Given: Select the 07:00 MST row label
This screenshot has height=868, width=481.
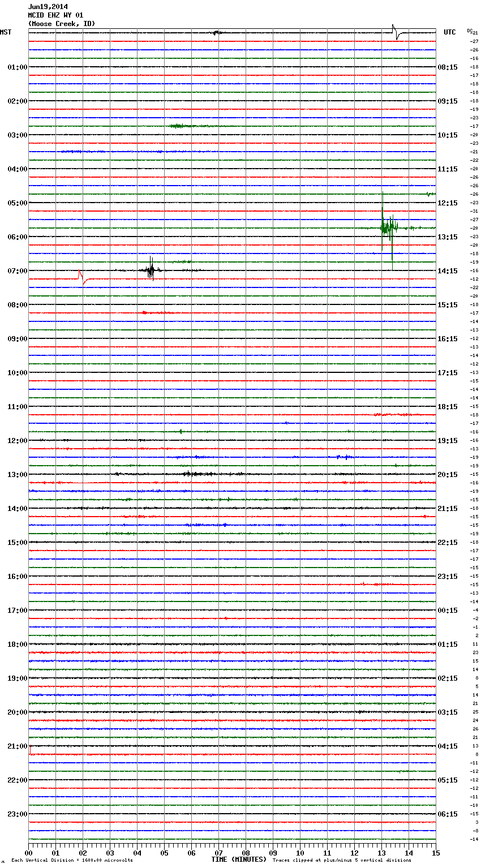Looking at the screenshot, I should (x=18, y=271).
